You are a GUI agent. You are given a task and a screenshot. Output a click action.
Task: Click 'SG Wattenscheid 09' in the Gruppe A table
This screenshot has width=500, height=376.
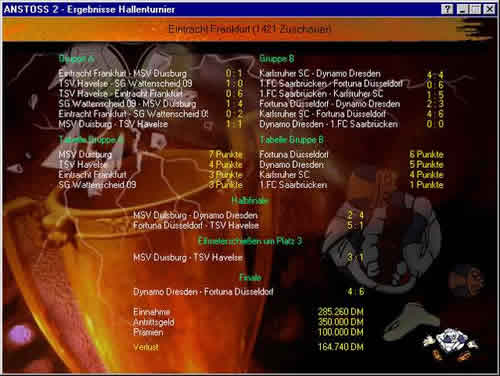click(x=97, y=185)
